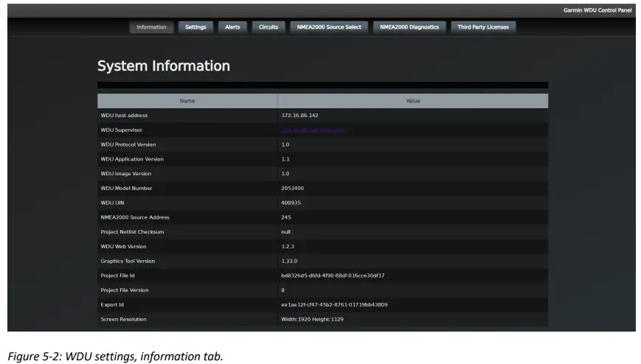Image resolution: width=641 pixels, height=364 pixels.
Task: Select the host address 172.16.86.142
Action: click(x=299, y=116)
